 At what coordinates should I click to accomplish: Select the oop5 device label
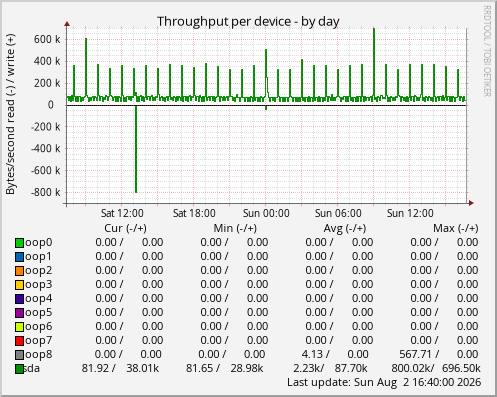pyautogui.click(x=39, y=313)
